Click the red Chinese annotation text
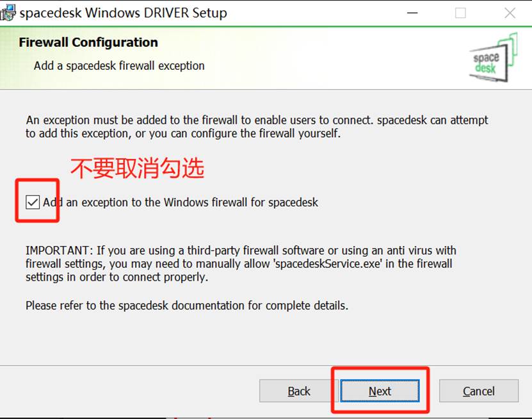The width and height of the screenshot is (532, 419). pyautogui.click(x=137, y=168)
